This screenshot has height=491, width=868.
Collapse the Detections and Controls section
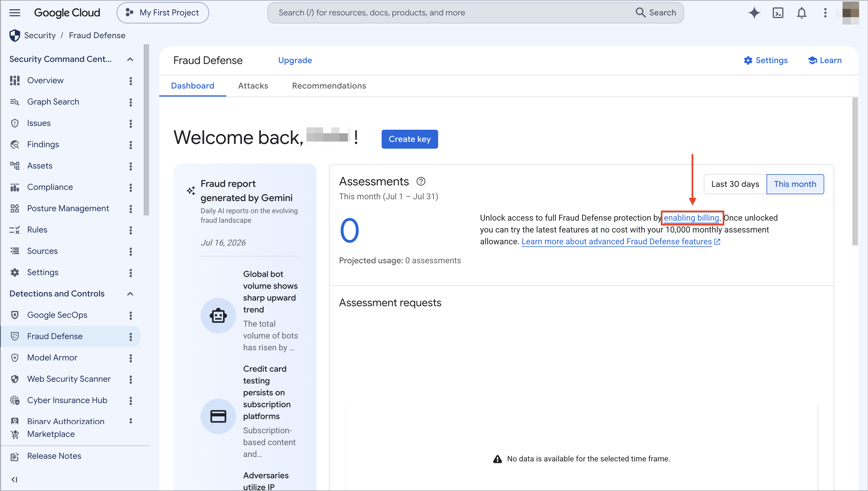(x=130, y=294)
